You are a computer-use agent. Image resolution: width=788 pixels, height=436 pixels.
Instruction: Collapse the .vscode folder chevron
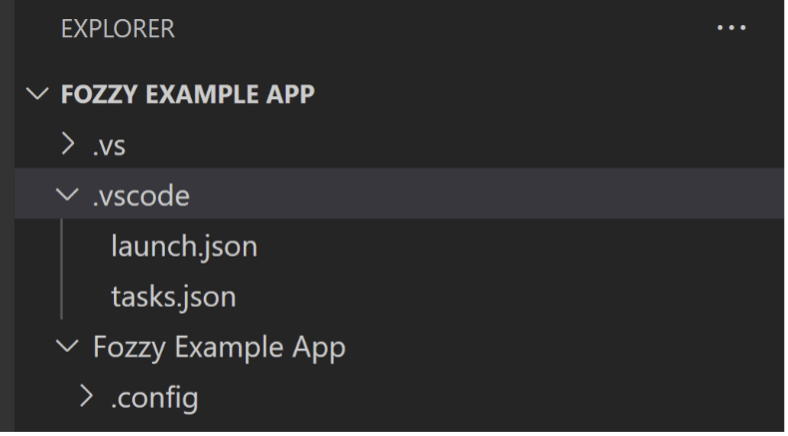click(x=67, y=195)
